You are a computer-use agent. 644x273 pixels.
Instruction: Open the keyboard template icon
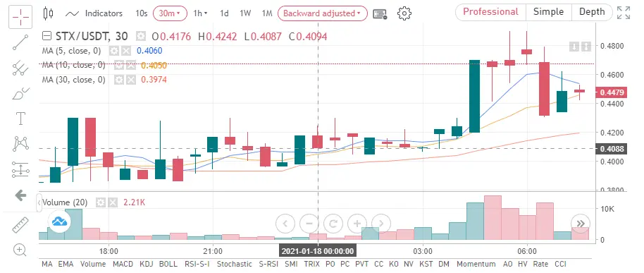[x=380, y=13]
